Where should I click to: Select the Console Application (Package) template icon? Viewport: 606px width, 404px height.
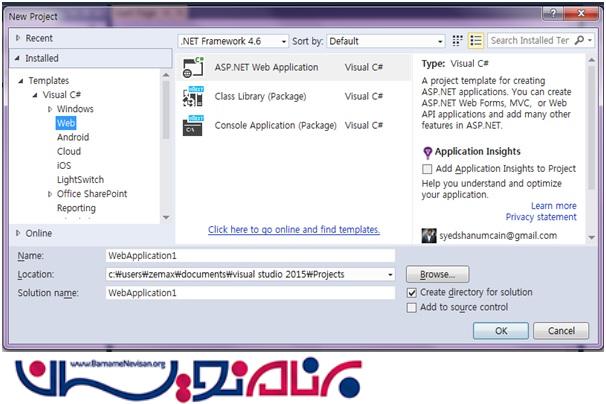[x=193, y=125]
